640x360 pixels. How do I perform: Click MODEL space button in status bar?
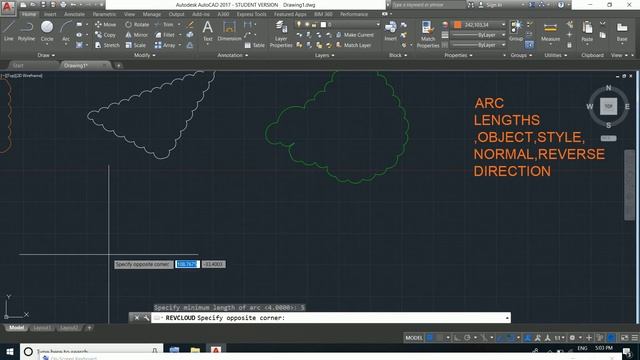[414, 338]
